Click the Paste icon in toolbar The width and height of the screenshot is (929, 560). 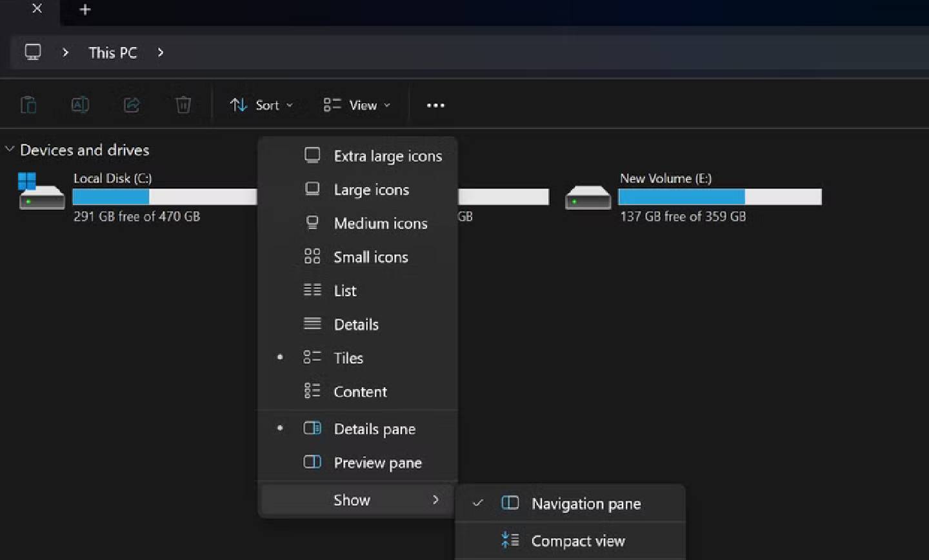pyautogui.click(x=28, y=105)
